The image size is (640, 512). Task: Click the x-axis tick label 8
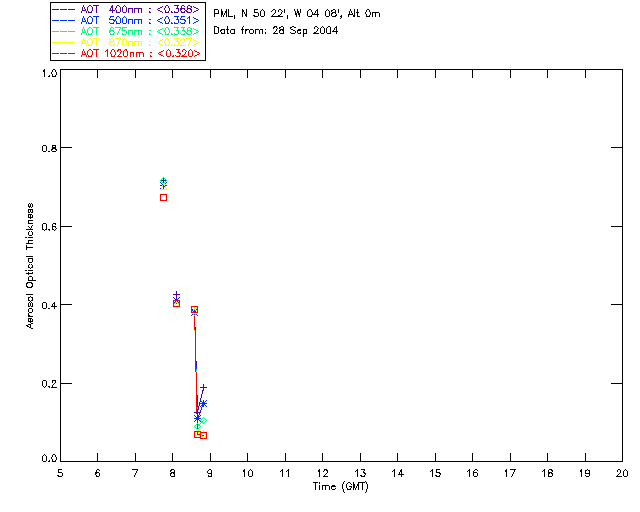tap(173, 473)
